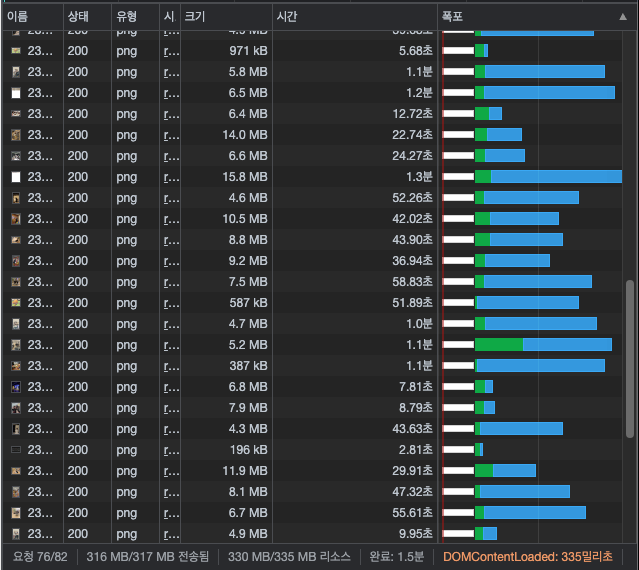Select the thumbnail in the 11.9 MB row
This screenshot has height=570, width=639.
[16, 471]
